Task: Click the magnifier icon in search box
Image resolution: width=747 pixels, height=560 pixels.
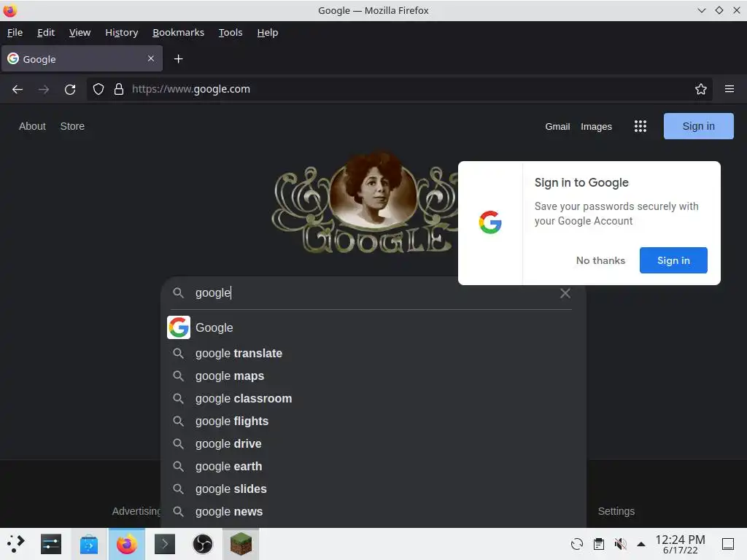Action: tap(178, 293)
